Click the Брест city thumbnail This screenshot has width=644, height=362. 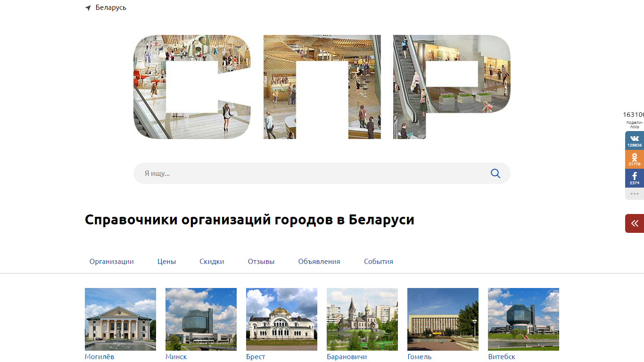pyautogui.click(x=281, y=319)
